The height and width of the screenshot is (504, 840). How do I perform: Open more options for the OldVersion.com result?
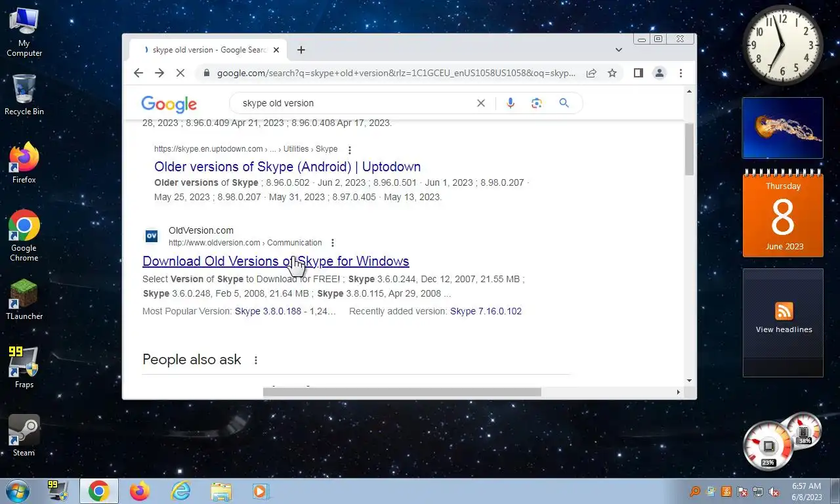(332, 243)
